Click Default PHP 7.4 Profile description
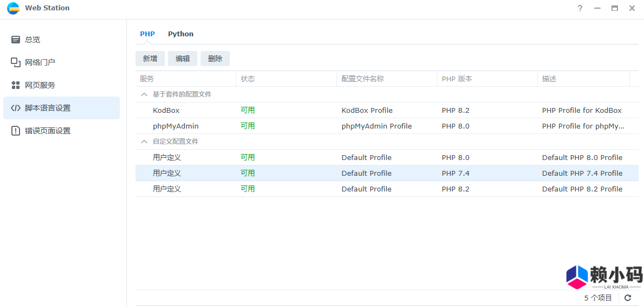Viewport: 644px width, 307px height. click(x=582, y=174)
